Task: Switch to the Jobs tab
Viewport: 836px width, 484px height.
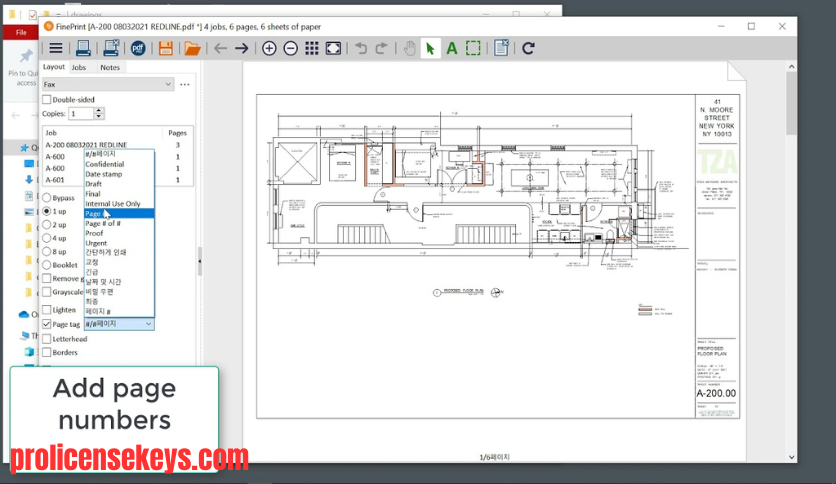Action: (79, 67)
